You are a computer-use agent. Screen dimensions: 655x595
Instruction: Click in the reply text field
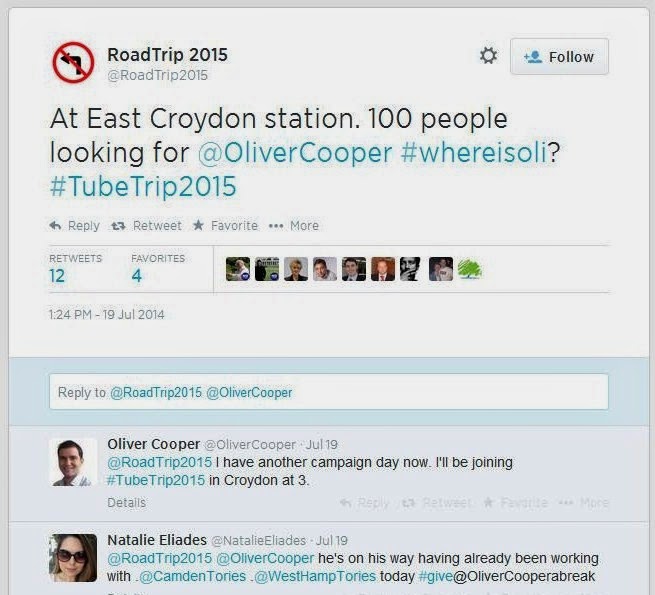[328, 392]
